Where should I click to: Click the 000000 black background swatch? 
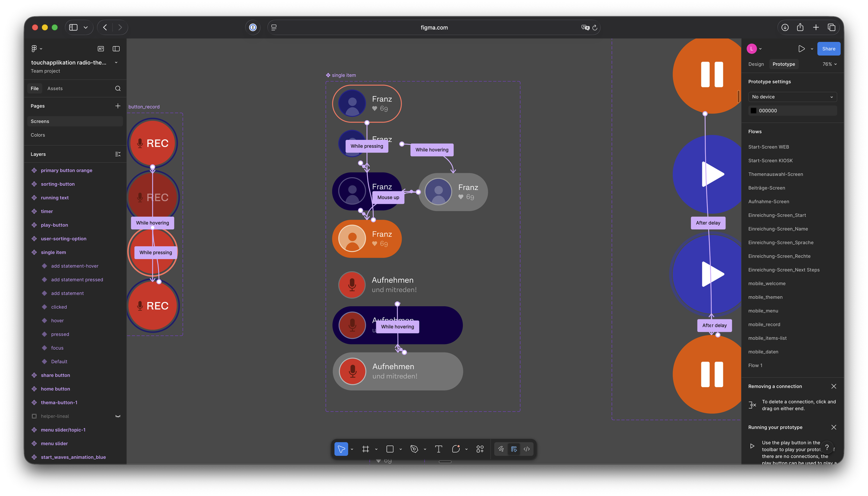(x=753, y=111)
